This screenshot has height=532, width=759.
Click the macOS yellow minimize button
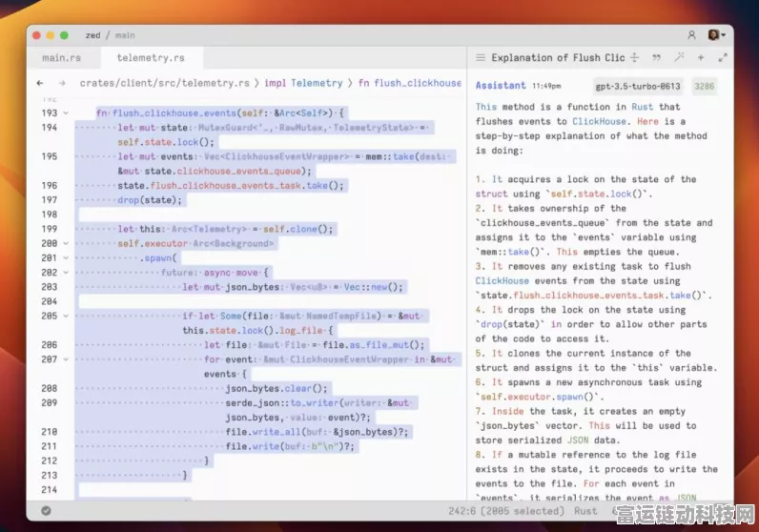51,35
